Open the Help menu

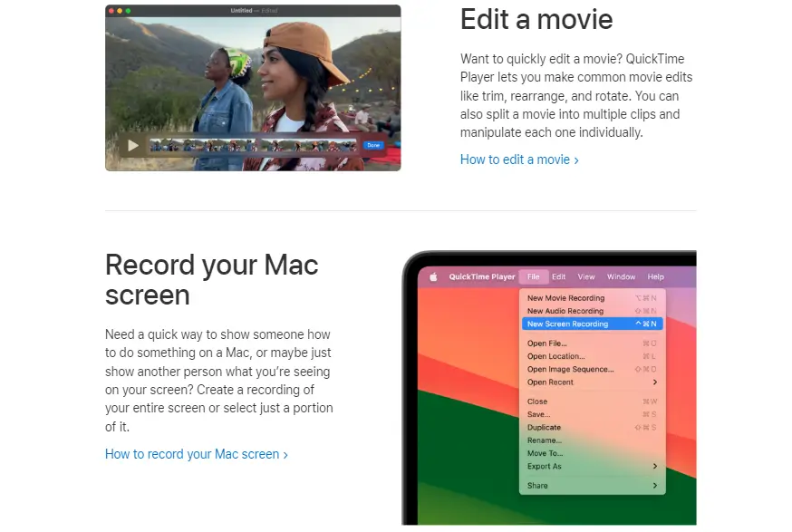pyautogui.click(x=656, y=276)
